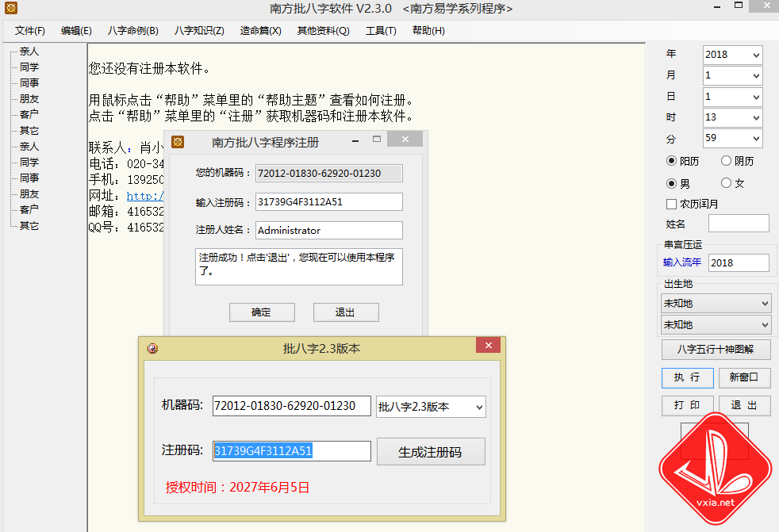
Task: Minimize the registration dialog window
Action: [355, 140]
